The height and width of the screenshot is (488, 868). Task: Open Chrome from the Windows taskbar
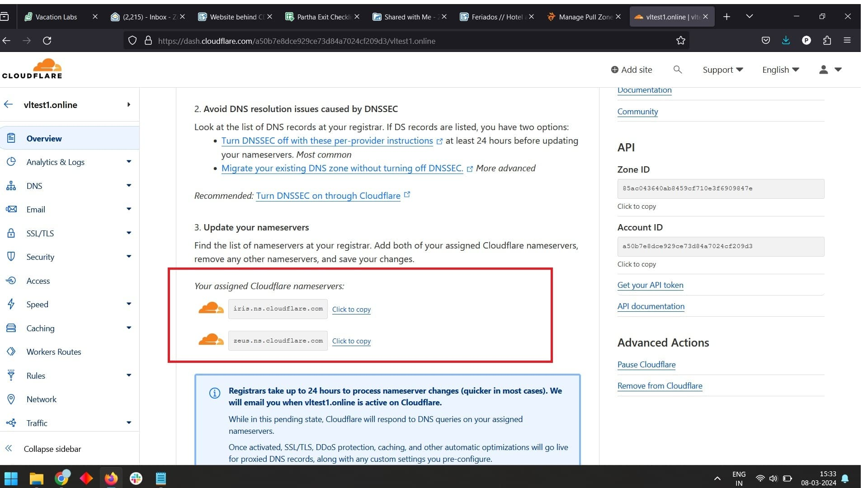coord(61,478)
